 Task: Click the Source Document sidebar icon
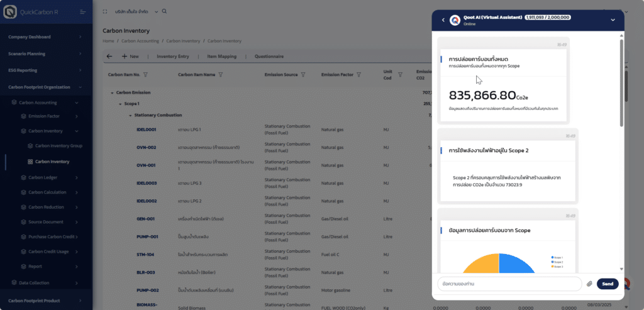(x=24, y=222)
